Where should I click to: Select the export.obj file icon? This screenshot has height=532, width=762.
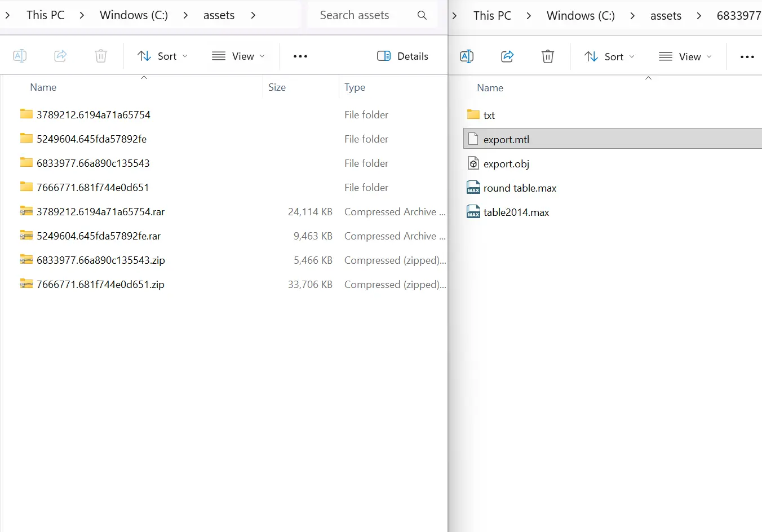(473, 163)
